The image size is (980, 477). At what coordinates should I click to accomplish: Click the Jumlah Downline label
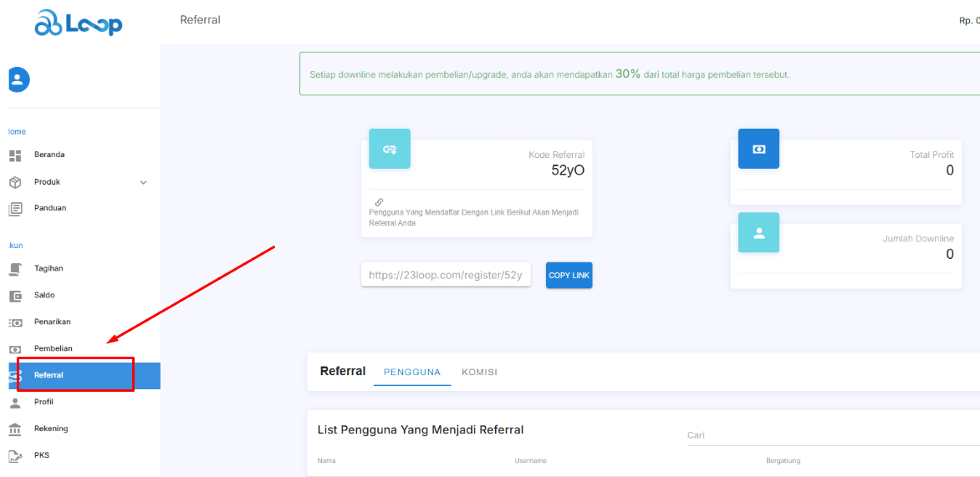coord(918,239)
